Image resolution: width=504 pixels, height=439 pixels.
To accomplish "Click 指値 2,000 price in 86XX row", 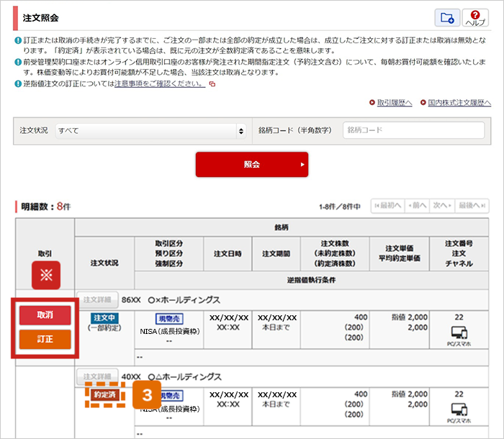I will pos(410,317).
